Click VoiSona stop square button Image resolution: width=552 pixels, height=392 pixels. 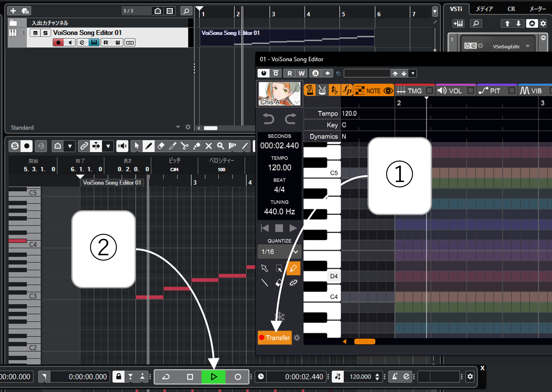click(x=279, y=228)
